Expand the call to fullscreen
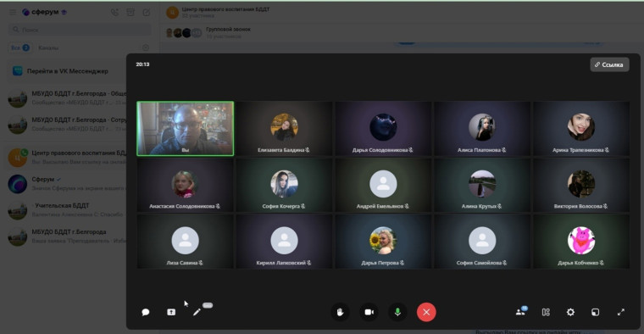 pyautogui.click(x=620, y=312)
